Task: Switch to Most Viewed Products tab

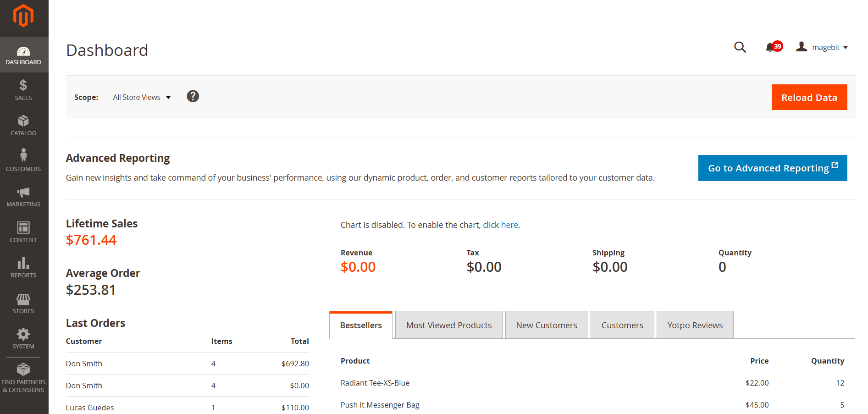Action: [448, 325]
